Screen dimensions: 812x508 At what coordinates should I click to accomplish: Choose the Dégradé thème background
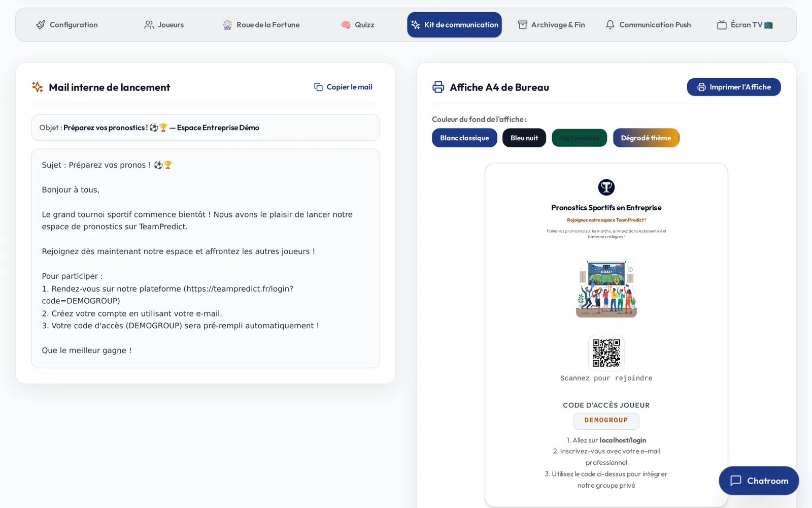pyautogui.click(x=646, y=138)
